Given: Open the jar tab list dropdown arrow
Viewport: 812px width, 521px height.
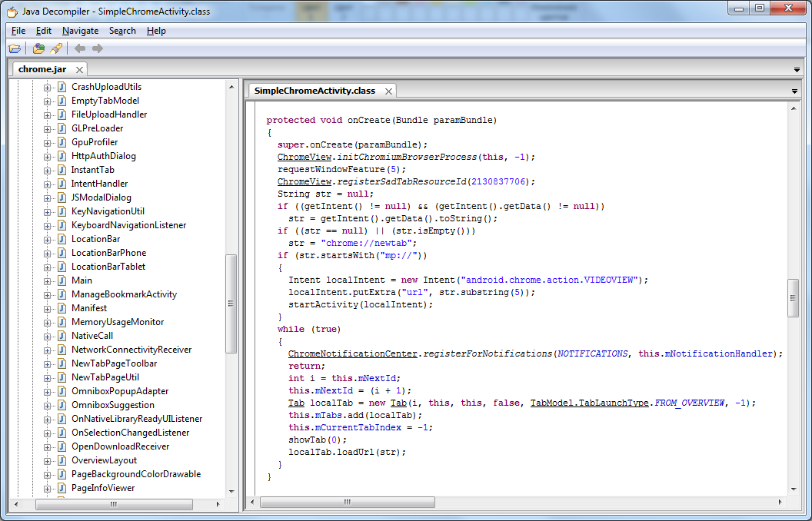Looking at the screenshot, I should pyautogui.click(x=797, y=70).
